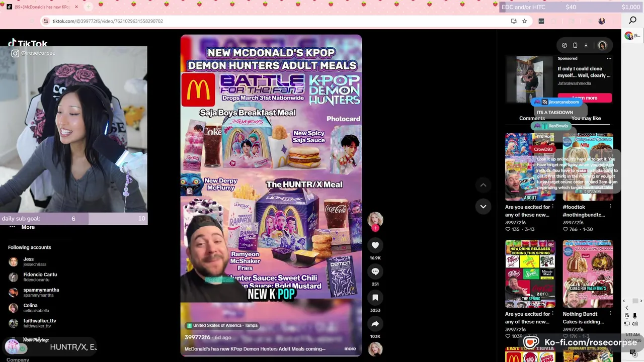Open the creator's avatar beside the video
The width and height of the screenshot is (644, 362).
[375, 219]
